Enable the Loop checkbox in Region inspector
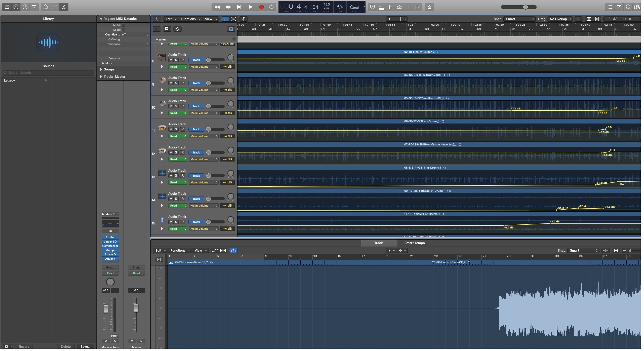Image resolution: width=644 pixels, height=351 pixels. tap(124, 30)
